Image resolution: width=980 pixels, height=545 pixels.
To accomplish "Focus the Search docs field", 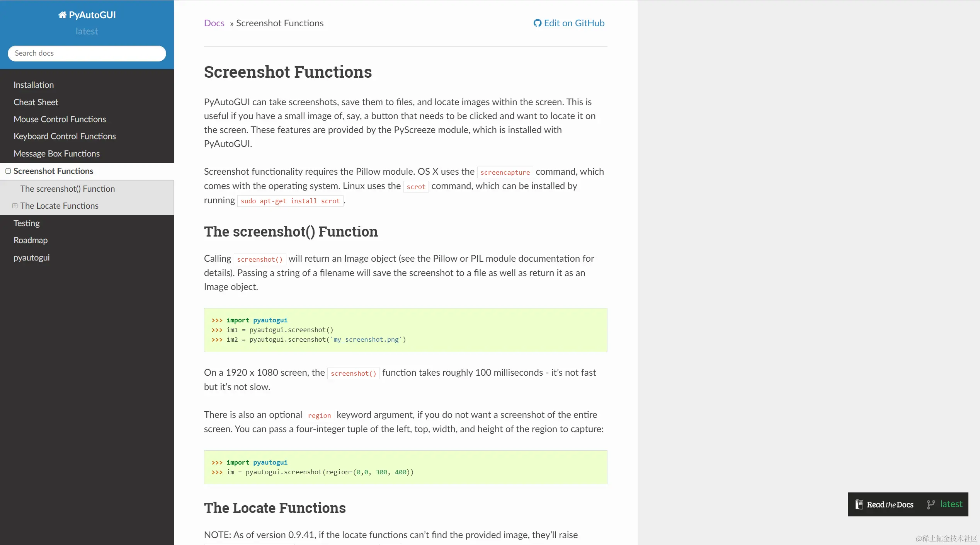I will (87, 53).
